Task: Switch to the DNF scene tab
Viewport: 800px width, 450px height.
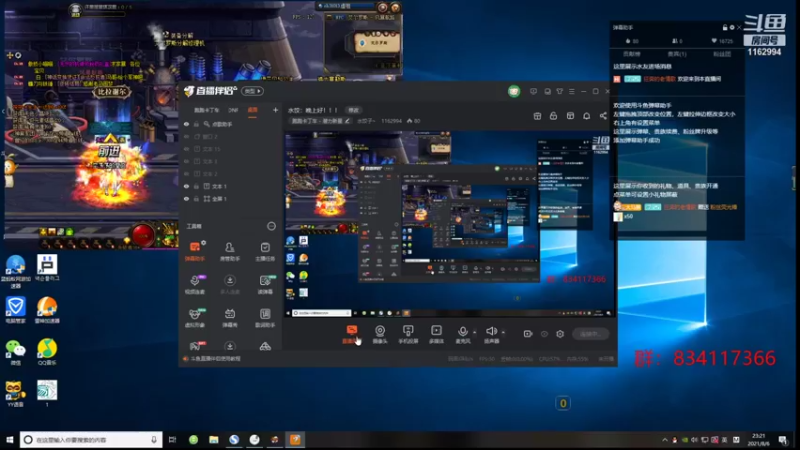Action: (233, 110)
